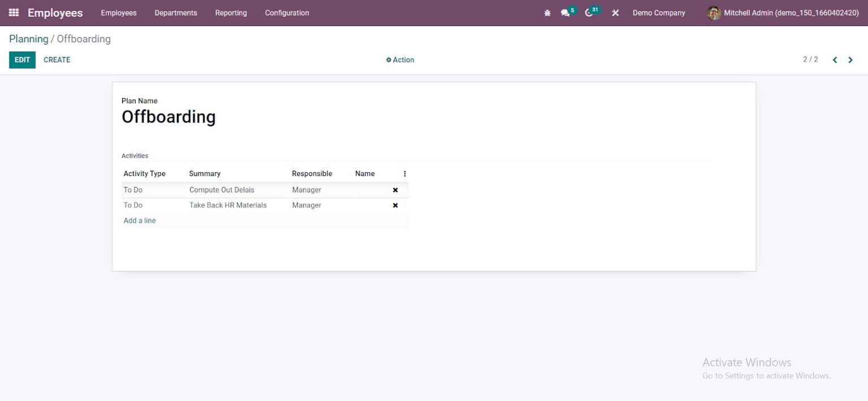Open the Employees menu
868x401 pixels.
118,12
